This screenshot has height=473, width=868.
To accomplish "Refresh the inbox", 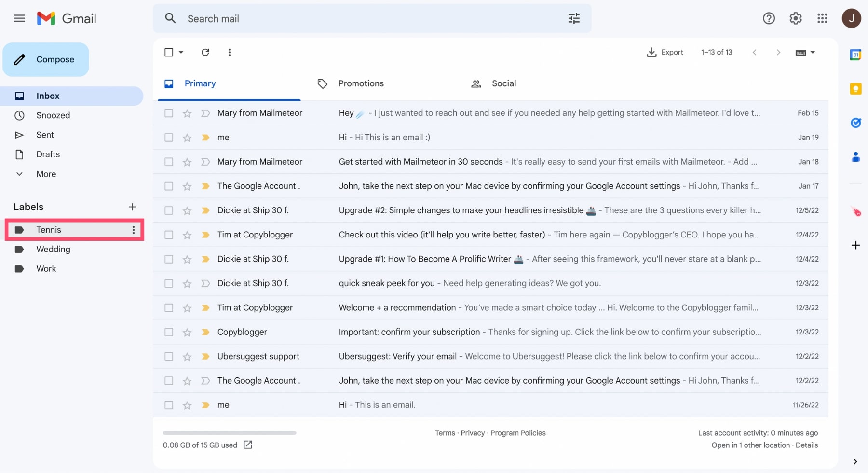I will click(x=205, y=52).
